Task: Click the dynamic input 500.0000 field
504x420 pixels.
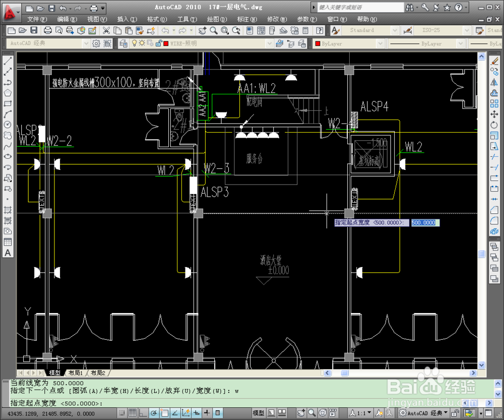Action: 425,222
